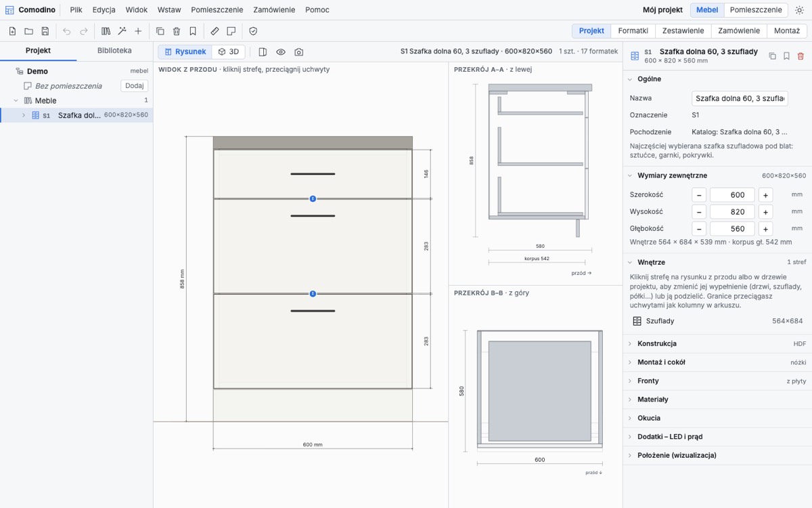
Task: Decrease Wysokość with the minus button
Action: click(x=700, y=212)
